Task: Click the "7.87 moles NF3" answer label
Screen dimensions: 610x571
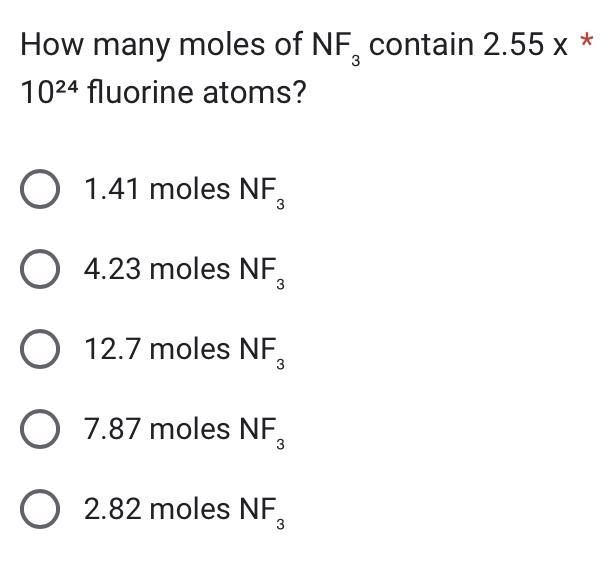Action: [184, 430]
